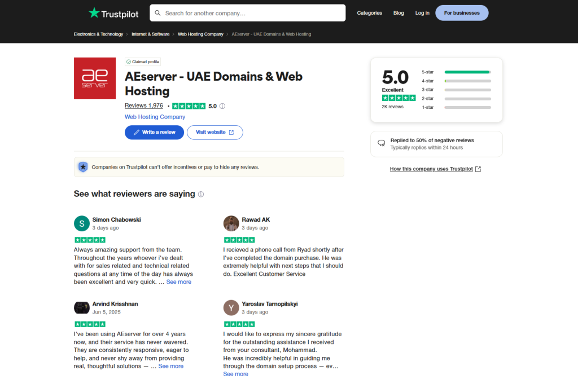Expand Simon Chabowski's review with See more
The height and width of the screenshot is (392, 578).
tap(179, 282)
